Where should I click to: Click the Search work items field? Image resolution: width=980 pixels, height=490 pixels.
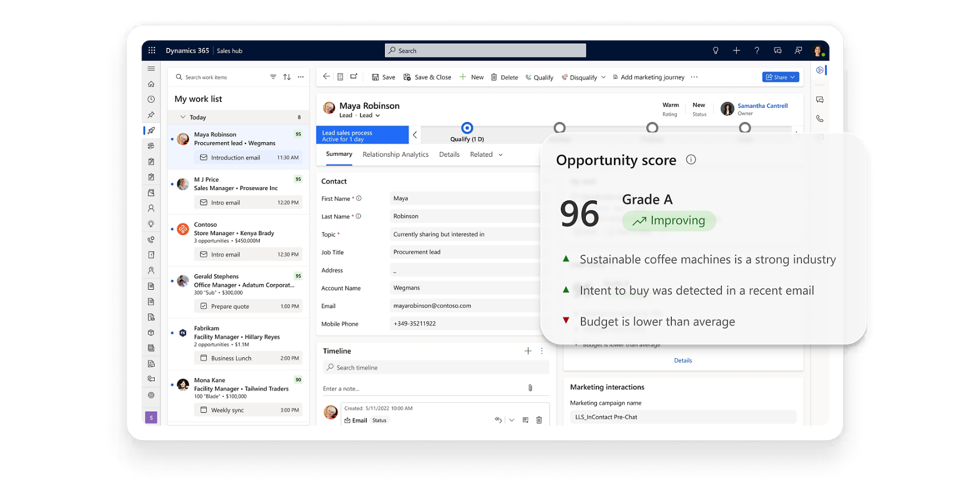click(x=220, y=77)
